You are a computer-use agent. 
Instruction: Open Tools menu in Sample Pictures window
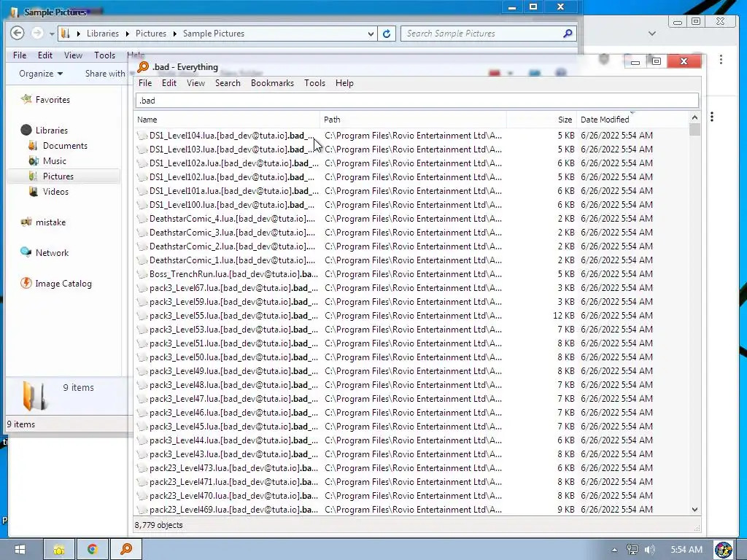tap(105, 55)
